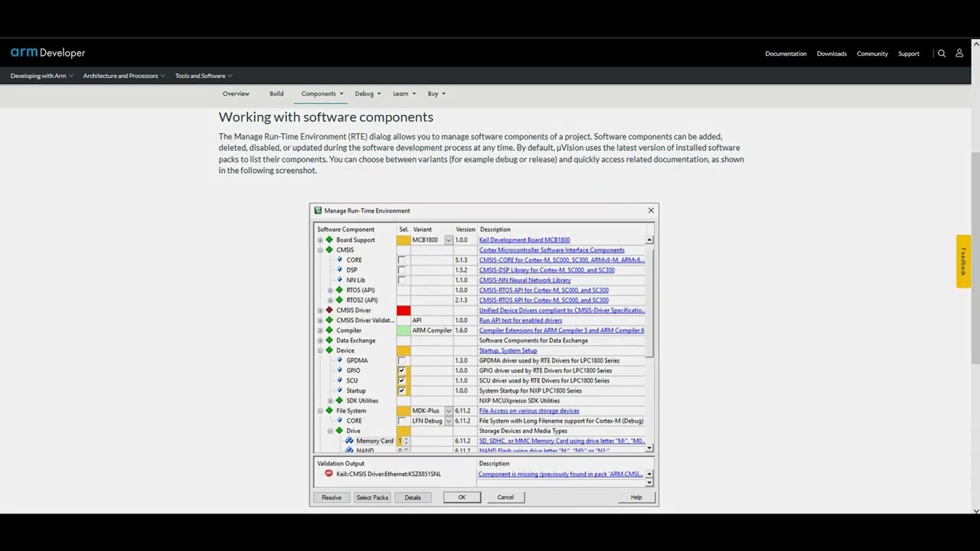The width and height of the screenshot is (980, 551).
Task: Close the Manage Run-Time Environment dialog
Action: [651, 210]
